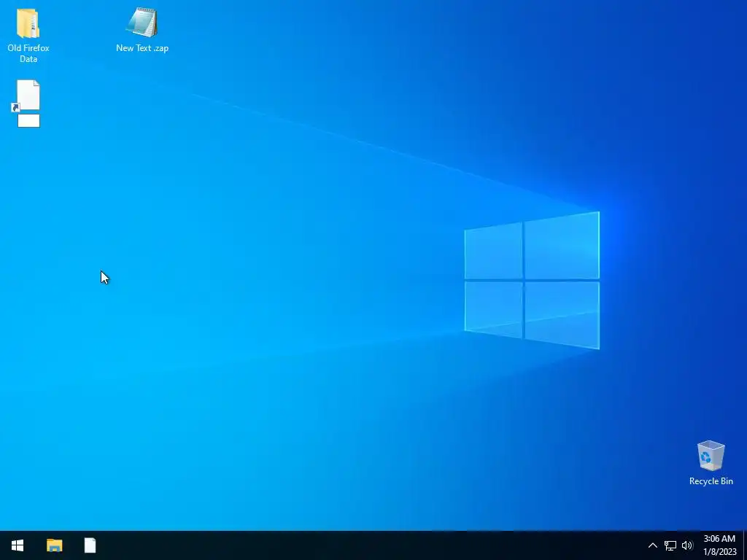This screenshot has height=560, width=747.
Task: Open the volume speaker tray icon
Action: [x=687, y=545]
